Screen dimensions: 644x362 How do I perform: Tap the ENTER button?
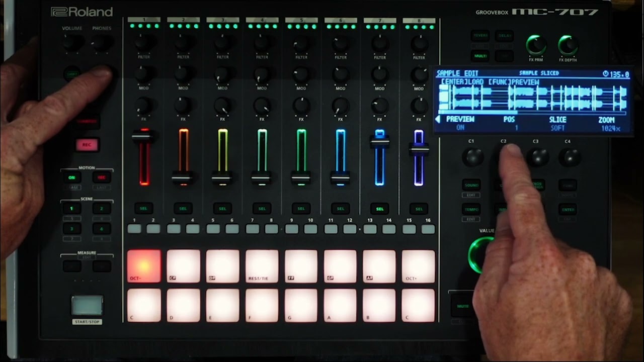[x=568, y=210]
